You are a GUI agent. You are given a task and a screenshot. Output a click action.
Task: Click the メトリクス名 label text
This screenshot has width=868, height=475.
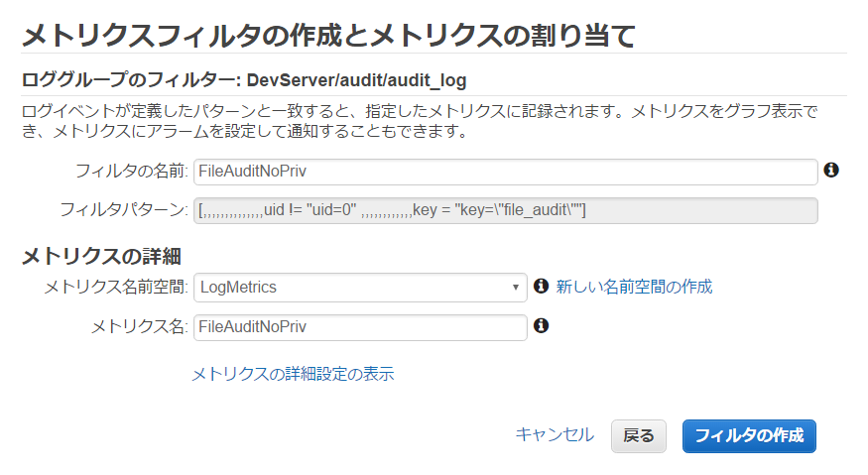tap(139, 326)
